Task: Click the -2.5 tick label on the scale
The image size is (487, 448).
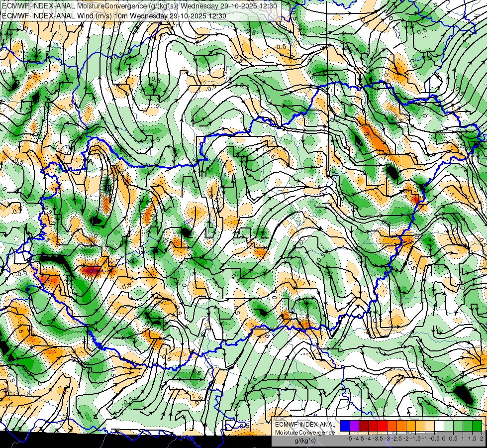Action: 397,439
